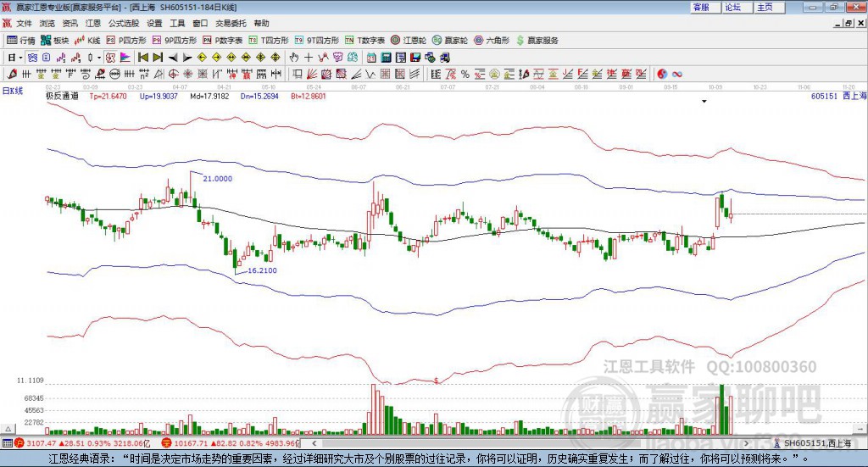Viewport: 868px width, 467px height.
Task: Open 赢家服务 with dollar icon
Action: [x=537, y=41]
